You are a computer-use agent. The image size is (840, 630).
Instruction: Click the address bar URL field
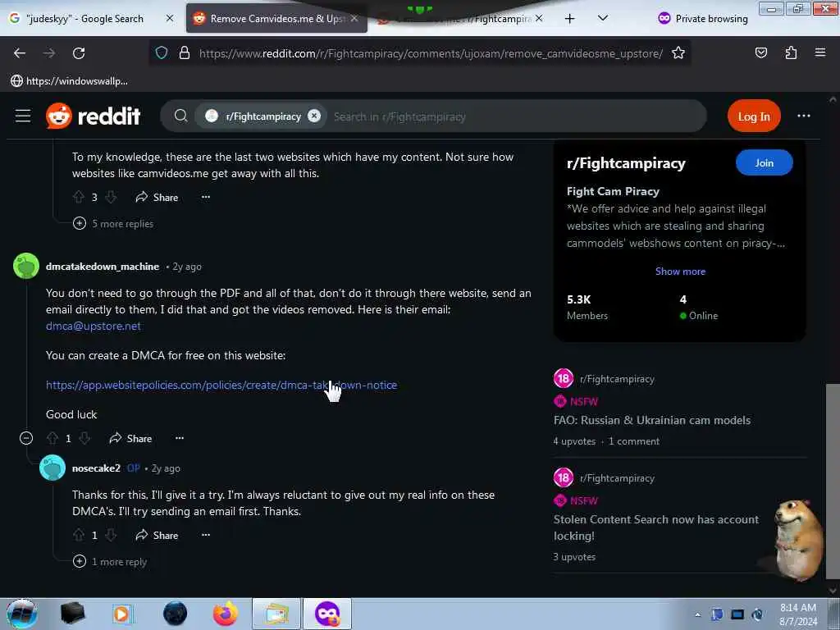[431, 53]
